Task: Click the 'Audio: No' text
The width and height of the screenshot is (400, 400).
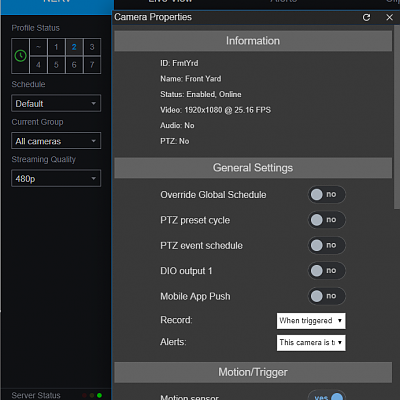Action: [x=177, y=125]
